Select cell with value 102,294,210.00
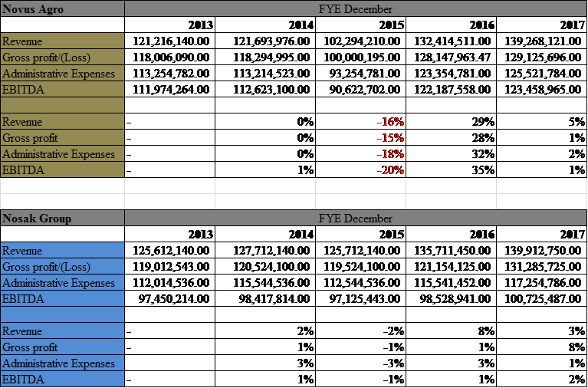 pos(361,41)
